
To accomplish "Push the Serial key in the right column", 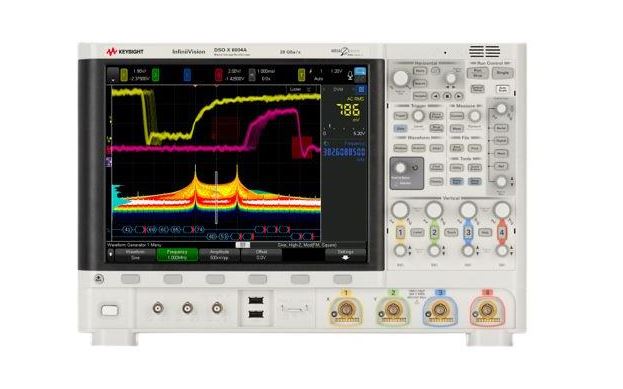I will click(501, 128).
